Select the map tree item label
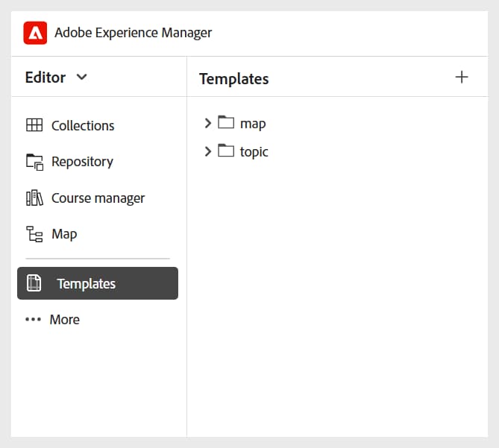Screen dimensions: 499x448 253,123
